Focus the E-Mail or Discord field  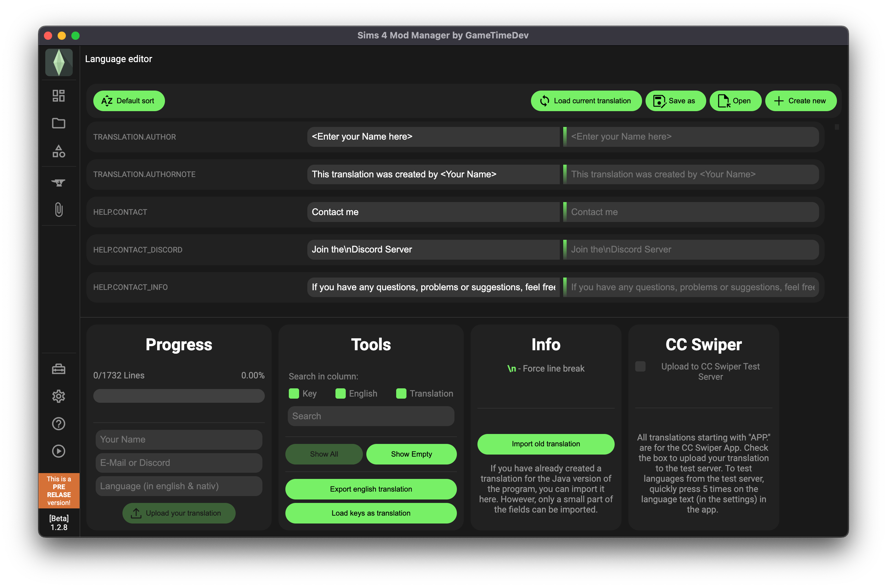179,463
